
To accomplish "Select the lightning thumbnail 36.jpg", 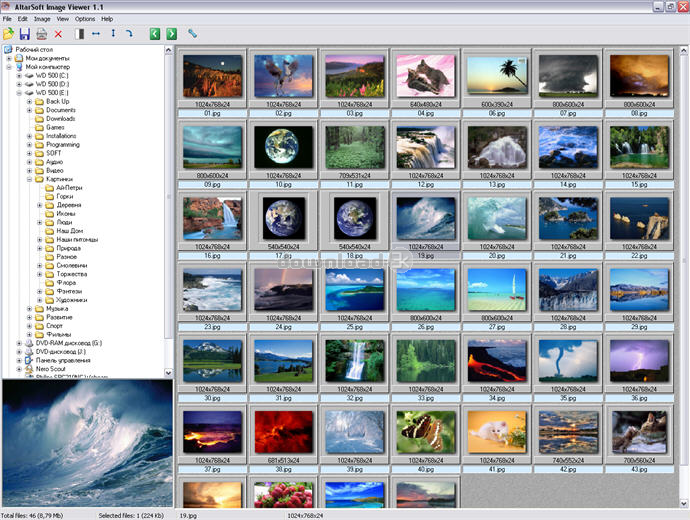I will pos(639,361).
